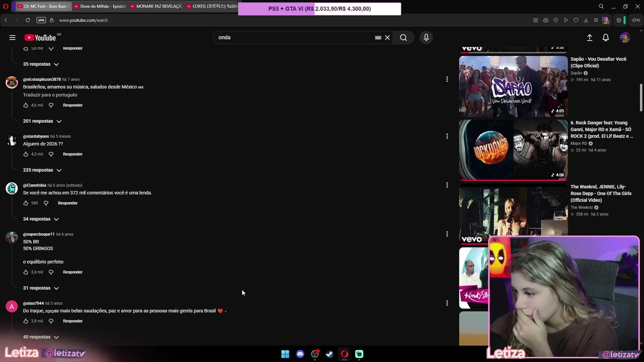The height and width of the screenshot is (362, 644).
Task: Open options menu for @nicolaspinzon3878 comment
Action: click(x=447, y=79)
